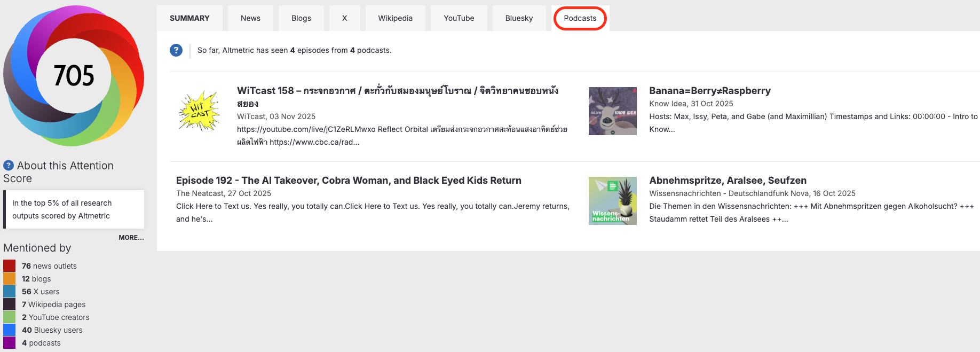
Task: Open the Banana=Berry≠Raspberry episode link
Action: tap(709, 91)
